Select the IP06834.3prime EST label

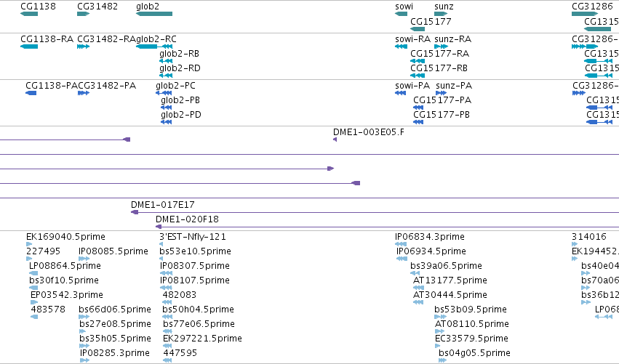(430, 237)
